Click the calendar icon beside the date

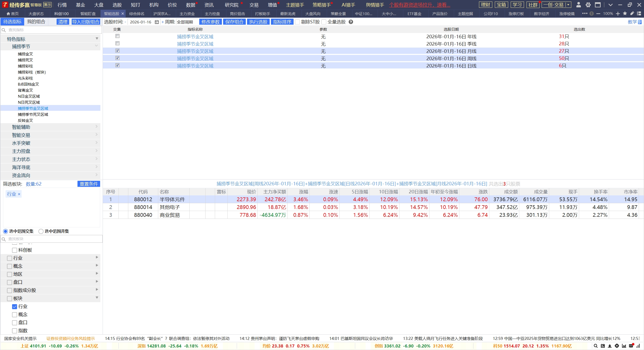(x=157, y=22)
